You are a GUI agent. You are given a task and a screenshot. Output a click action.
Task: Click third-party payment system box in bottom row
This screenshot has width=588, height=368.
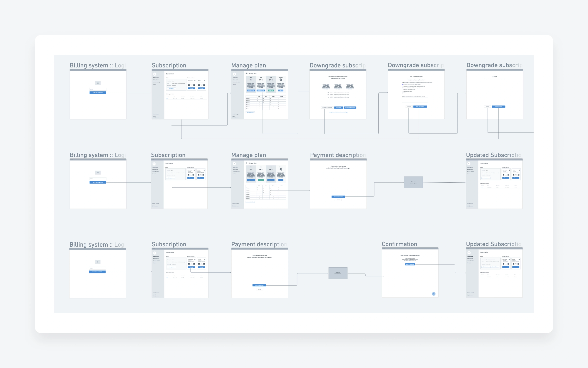(338, 273)
